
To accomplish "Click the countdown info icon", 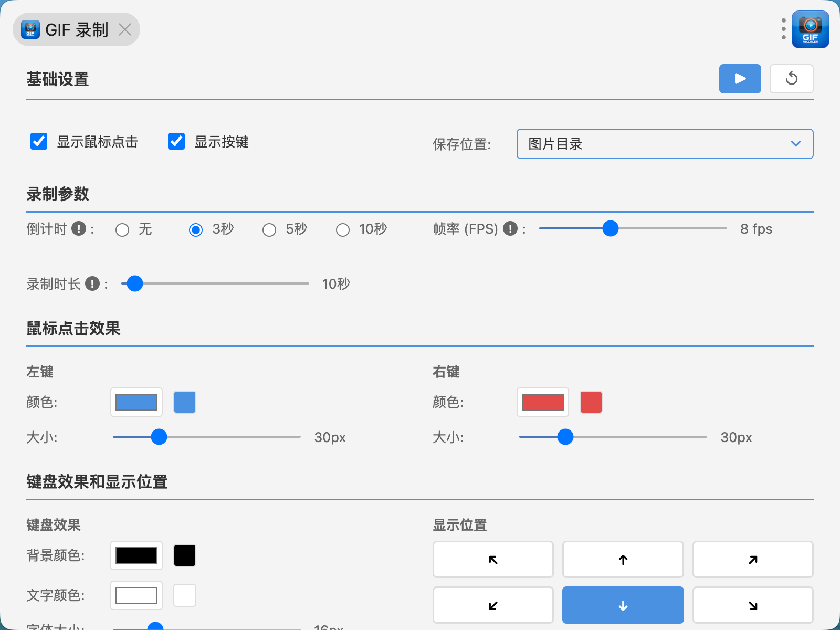I will click(79, 229).
